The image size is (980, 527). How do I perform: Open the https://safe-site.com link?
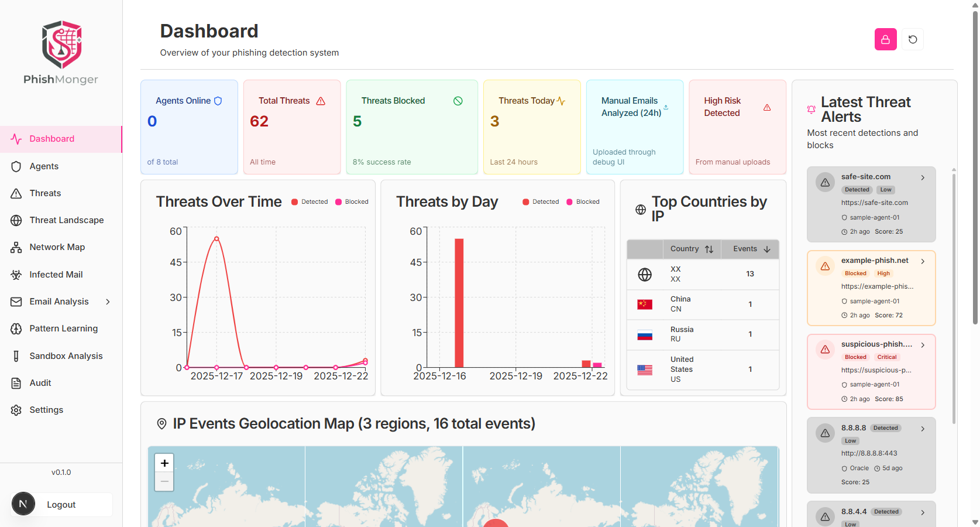875,203
